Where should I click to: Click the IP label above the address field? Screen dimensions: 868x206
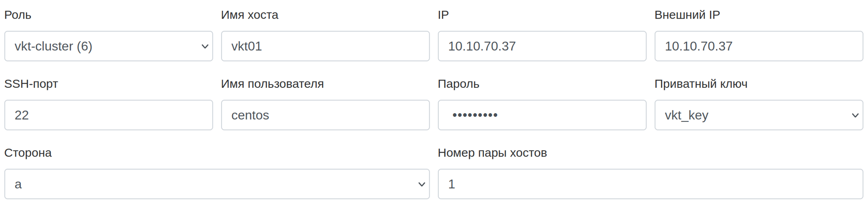point(443,15)
